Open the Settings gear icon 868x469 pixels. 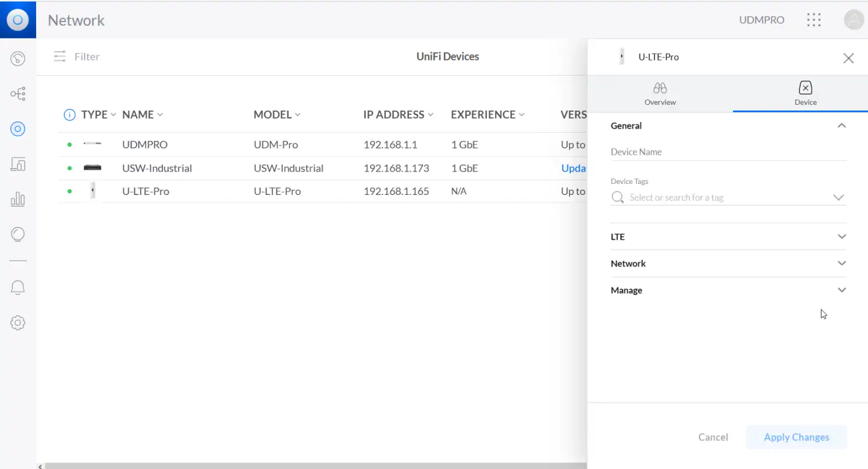point(18,322)
